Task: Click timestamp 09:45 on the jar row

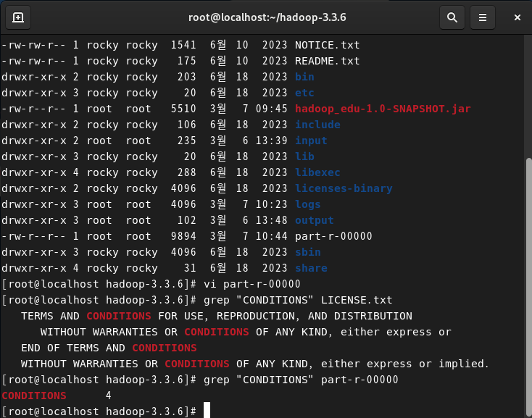Action: (x=271, y=109)
